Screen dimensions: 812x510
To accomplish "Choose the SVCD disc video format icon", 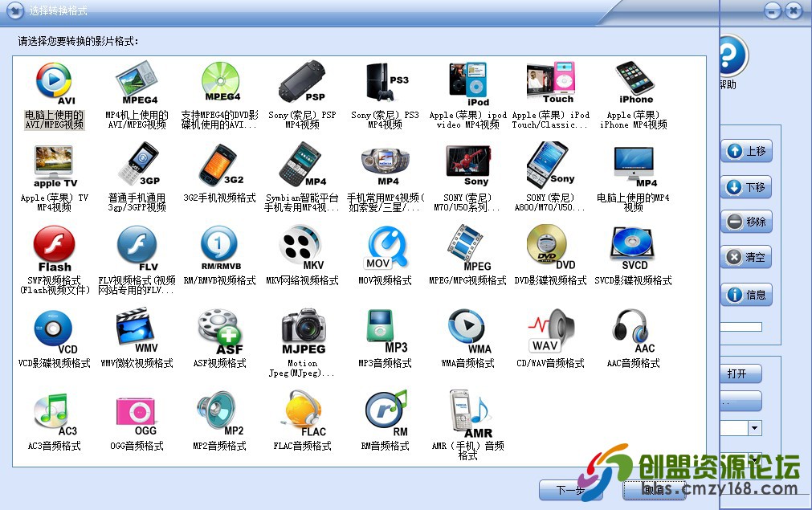I will [632, 248].
